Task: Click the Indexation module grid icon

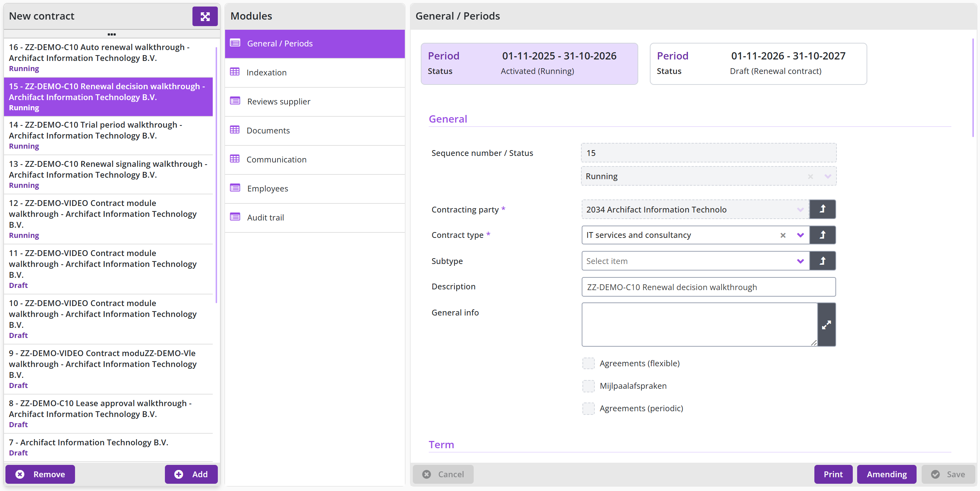Action: coord(235,72)
